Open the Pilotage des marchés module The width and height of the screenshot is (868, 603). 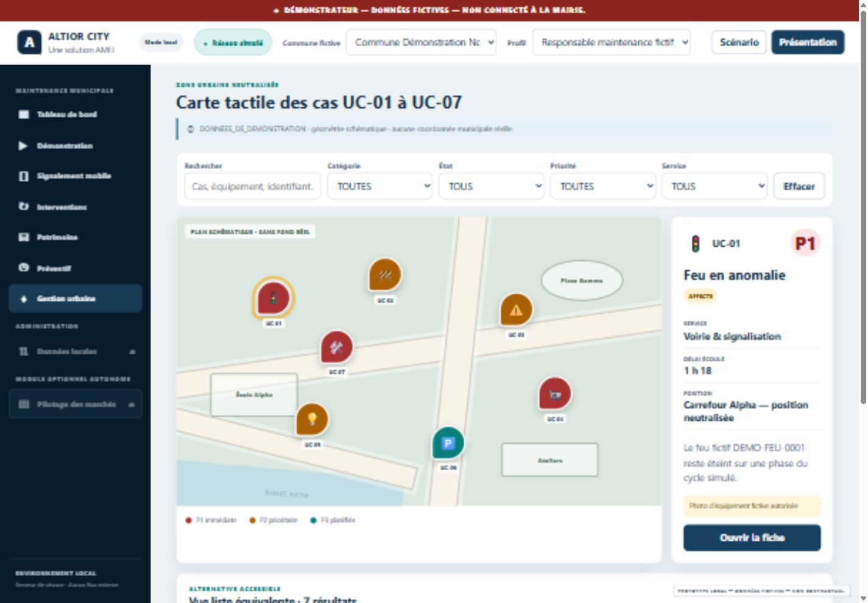click(x=76, y=404)
